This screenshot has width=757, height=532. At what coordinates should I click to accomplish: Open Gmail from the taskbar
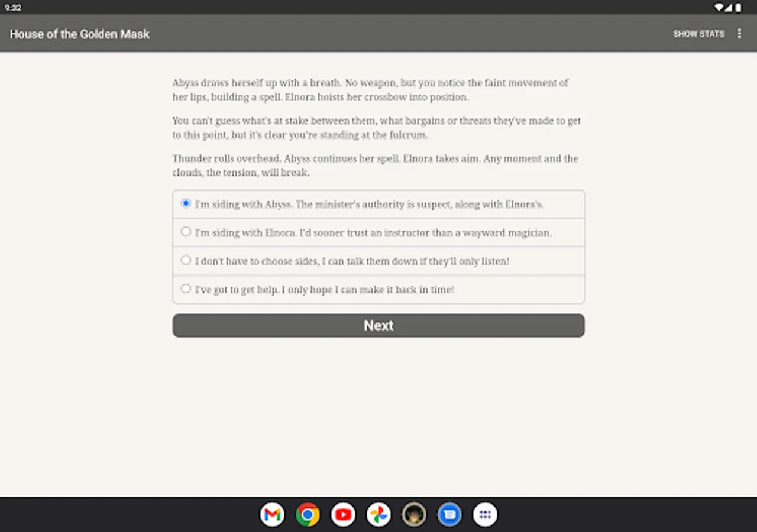[272, 514]
